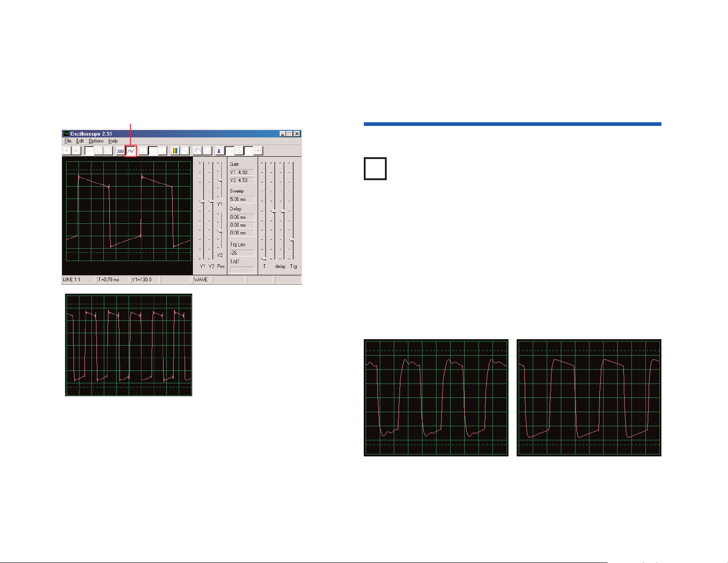Click the Oscilloscope 2.51 title bar icon

[66, 134]
